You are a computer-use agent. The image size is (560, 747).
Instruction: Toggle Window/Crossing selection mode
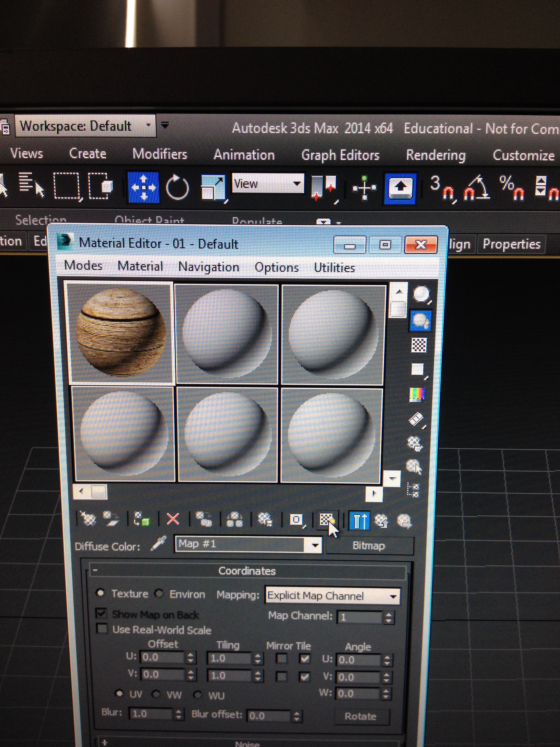pos(101,186)
